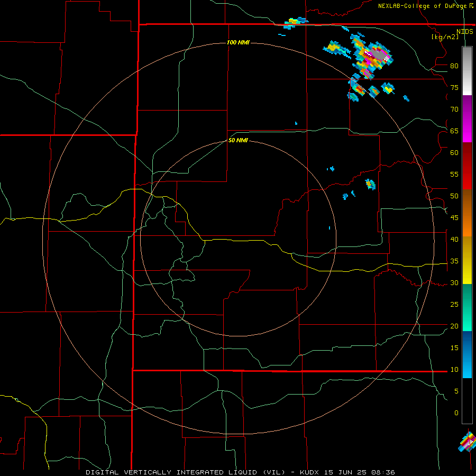The height and width of the screenshot is (476, 476).
Task: Click the 45 value on the color scale
Action: (x=454, y=218)
